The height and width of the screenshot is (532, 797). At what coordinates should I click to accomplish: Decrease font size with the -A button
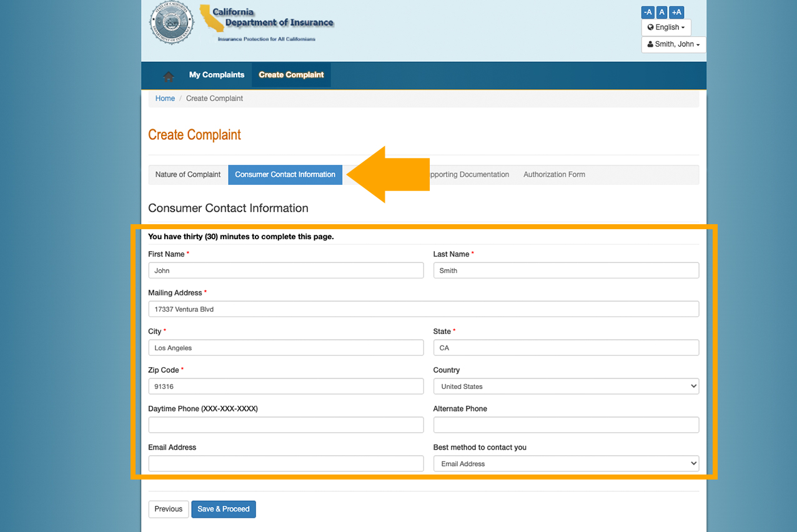click(648, 12)
